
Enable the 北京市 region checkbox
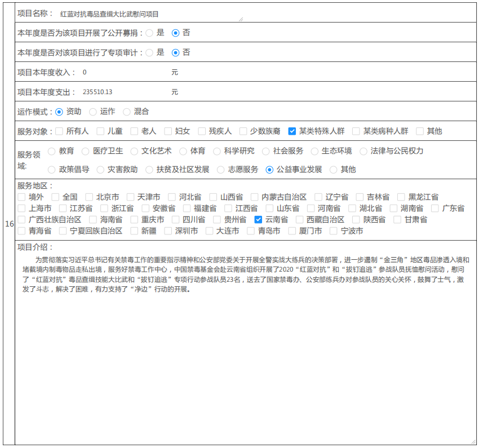(x=89, y=197)
